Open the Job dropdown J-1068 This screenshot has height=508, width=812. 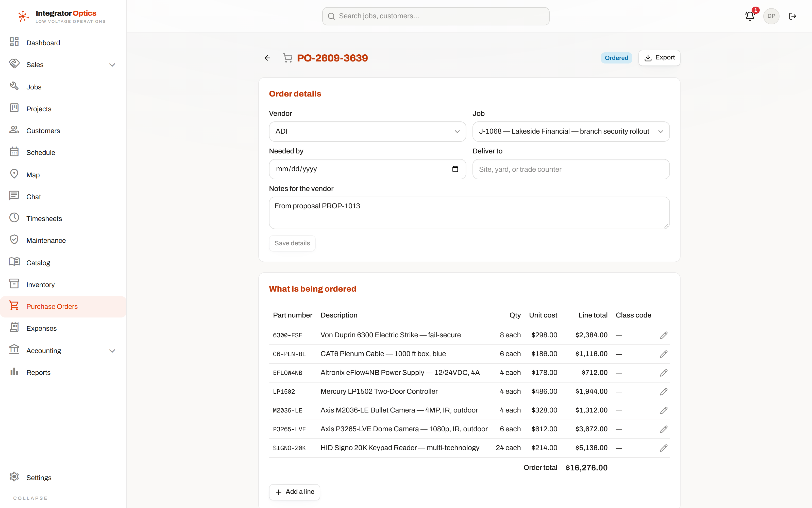pyautogui.click(x=571, y=131)
